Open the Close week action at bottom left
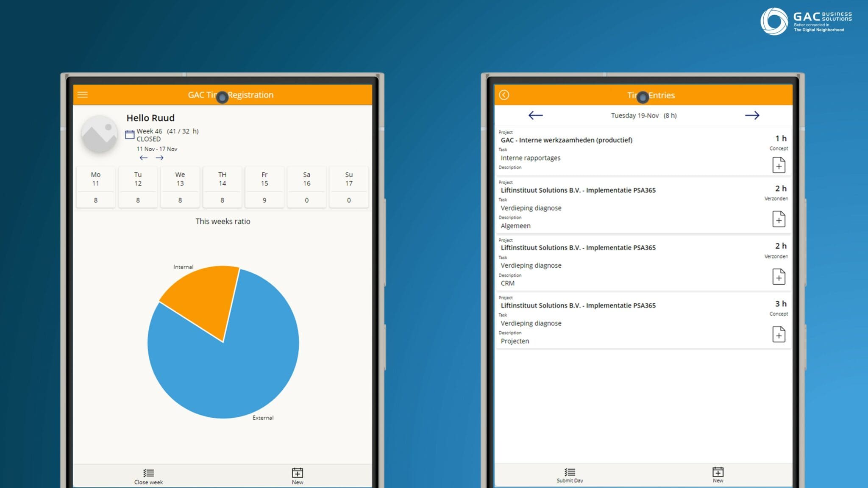 [147, 473]
